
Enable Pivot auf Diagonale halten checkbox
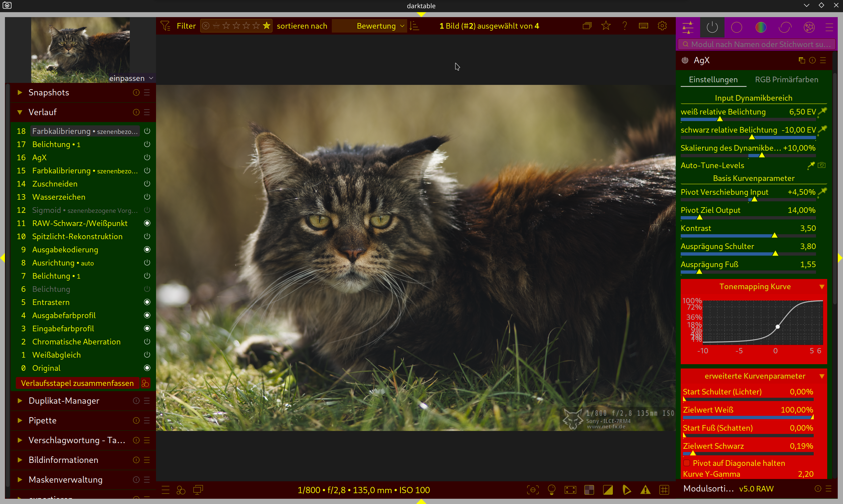(687, 463)
